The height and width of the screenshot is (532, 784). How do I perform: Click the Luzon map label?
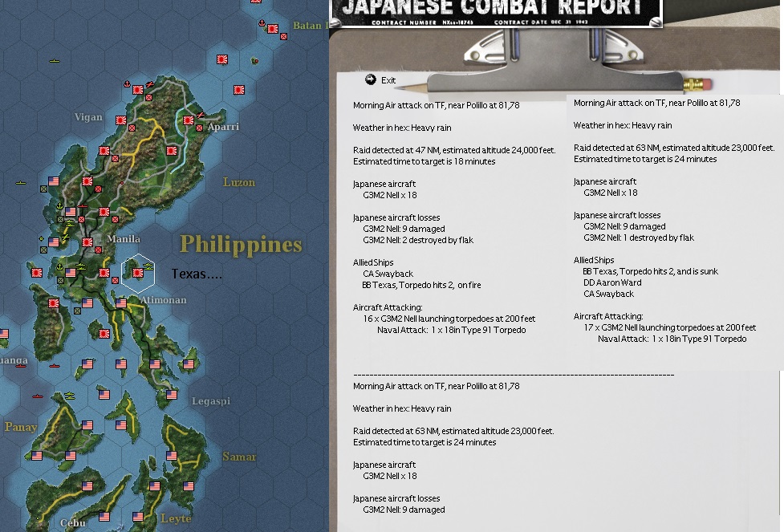239,182
